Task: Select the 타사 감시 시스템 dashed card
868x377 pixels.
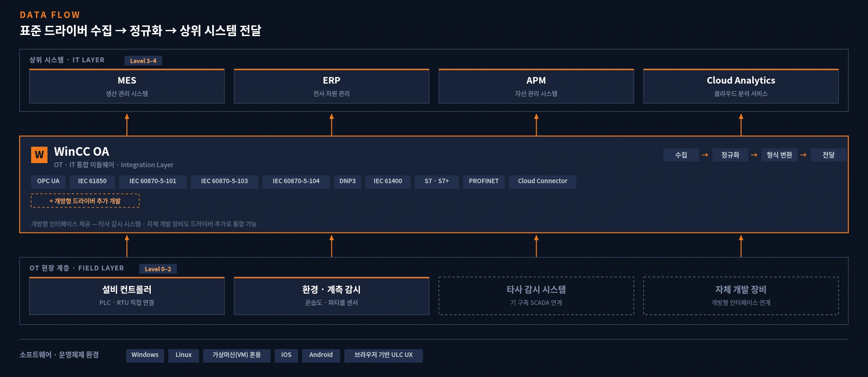Action: point(536,296)
